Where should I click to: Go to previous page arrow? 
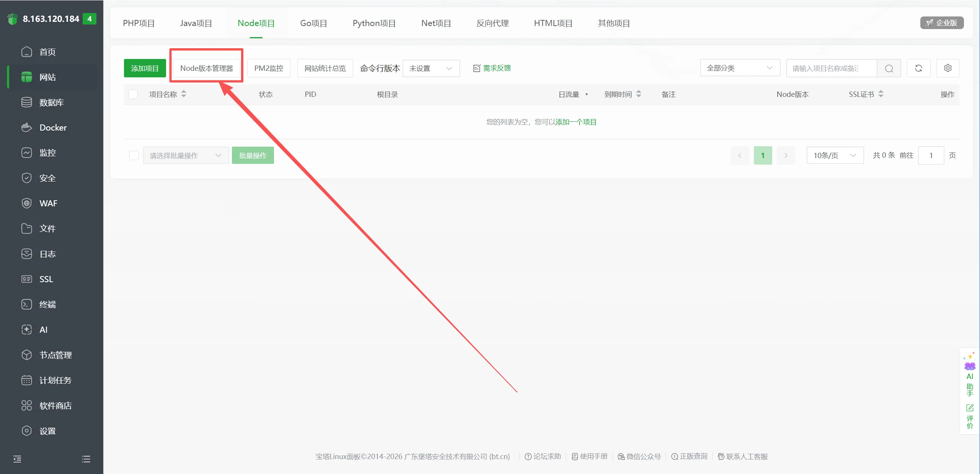(x=740, y=155)
